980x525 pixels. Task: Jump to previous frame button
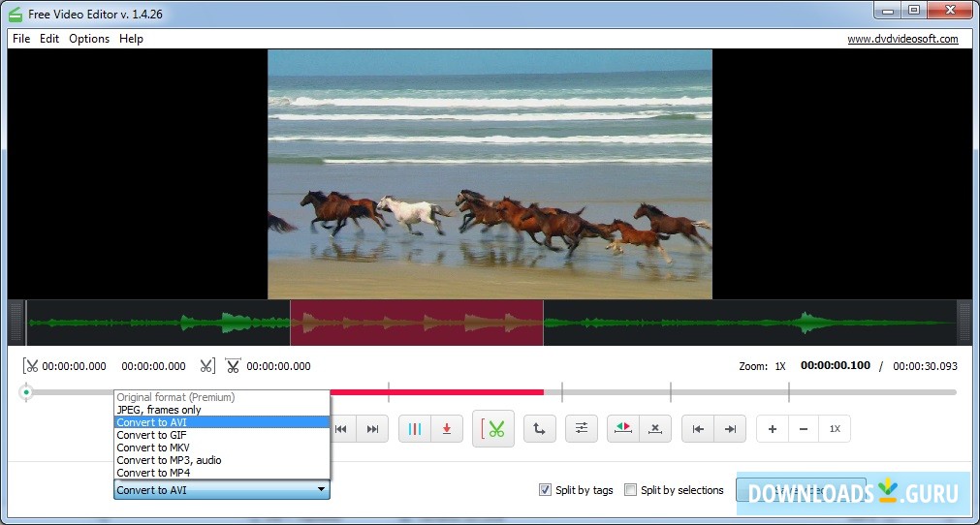point(341,429)
